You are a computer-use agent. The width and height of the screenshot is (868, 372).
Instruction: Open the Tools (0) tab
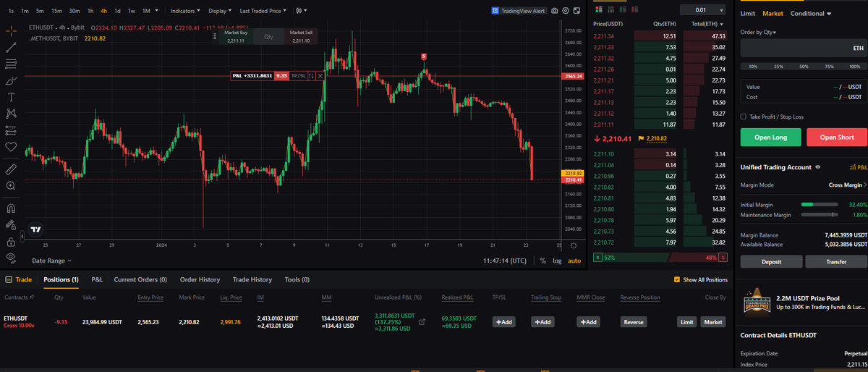pos(297,279)
